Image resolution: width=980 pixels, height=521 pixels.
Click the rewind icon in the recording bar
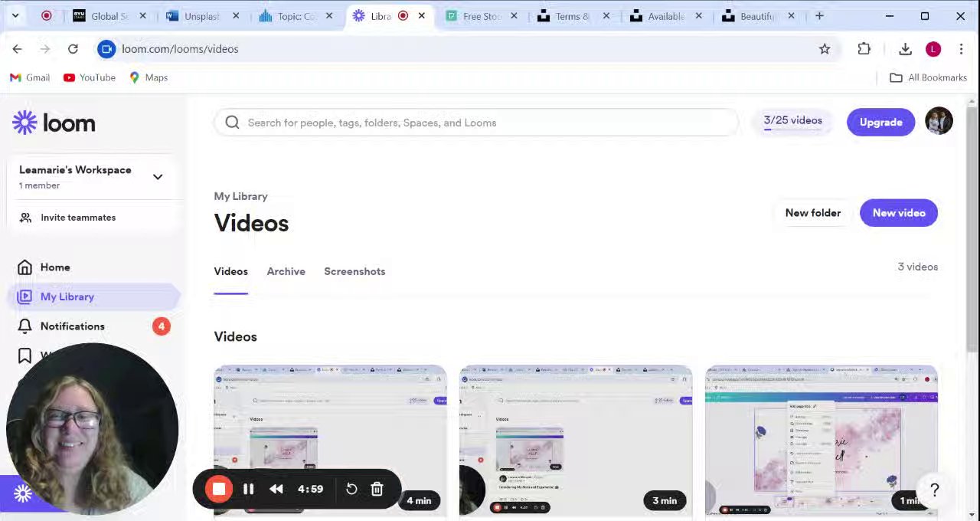pyautogui.click(x=276, y=489)
